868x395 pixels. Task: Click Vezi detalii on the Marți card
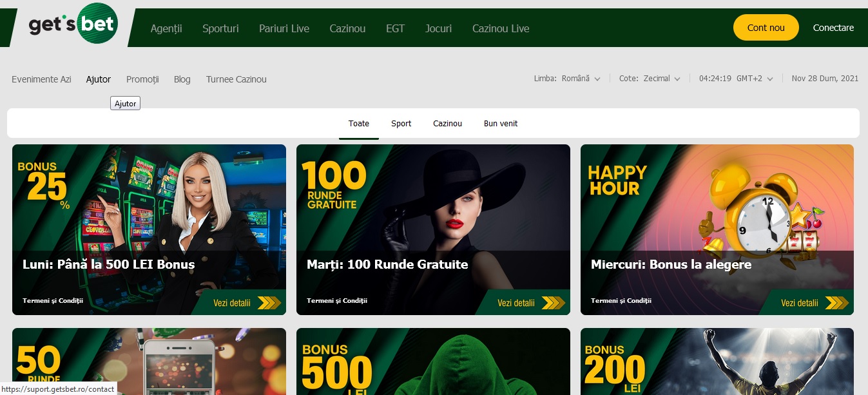[516, 303]
